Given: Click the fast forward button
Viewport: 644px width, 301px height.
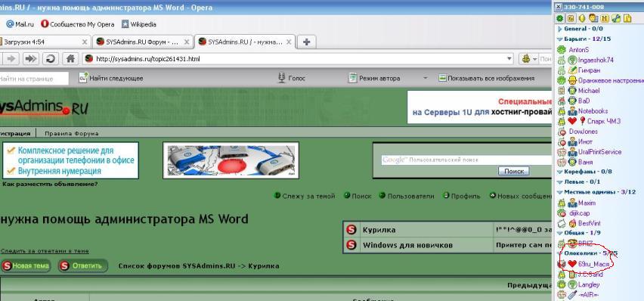Looking at the screenshot, I should tap(31, 59).
